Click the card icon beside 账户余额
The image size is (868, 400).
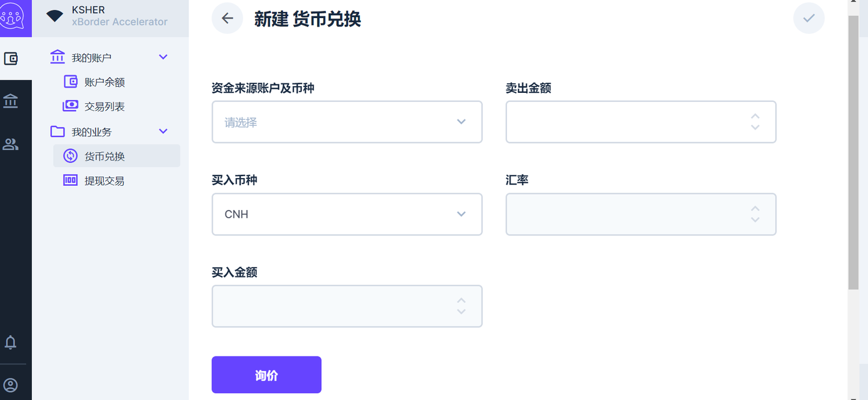pyautogui.click(x=71, y=81)
